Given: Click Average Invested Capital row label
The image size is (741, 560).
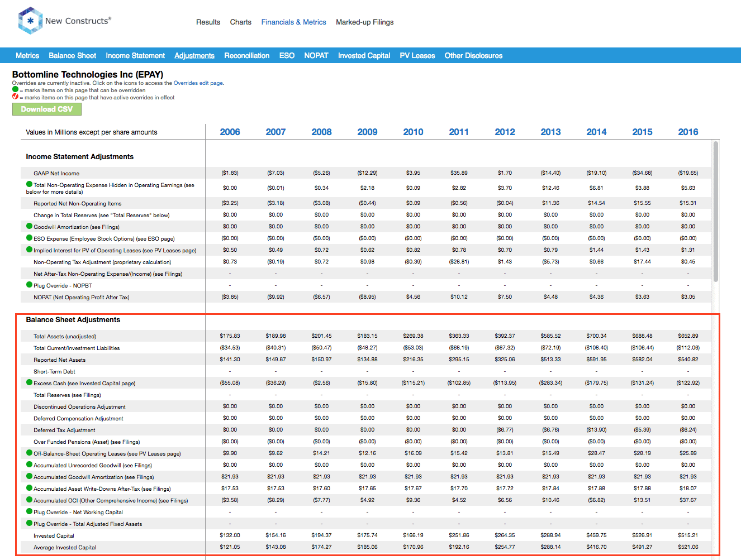Looking at the screenshot, I should pyautogui.click(x=65, y=547).
